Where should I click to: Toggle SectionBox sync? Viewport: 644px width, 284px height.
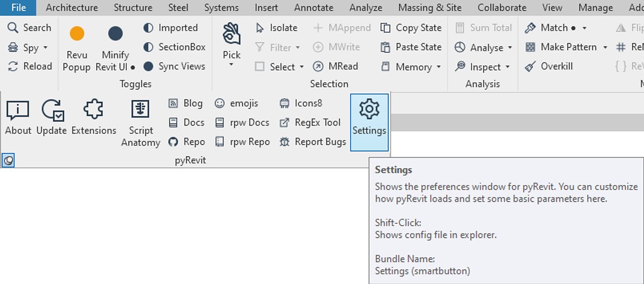point(174,47)
